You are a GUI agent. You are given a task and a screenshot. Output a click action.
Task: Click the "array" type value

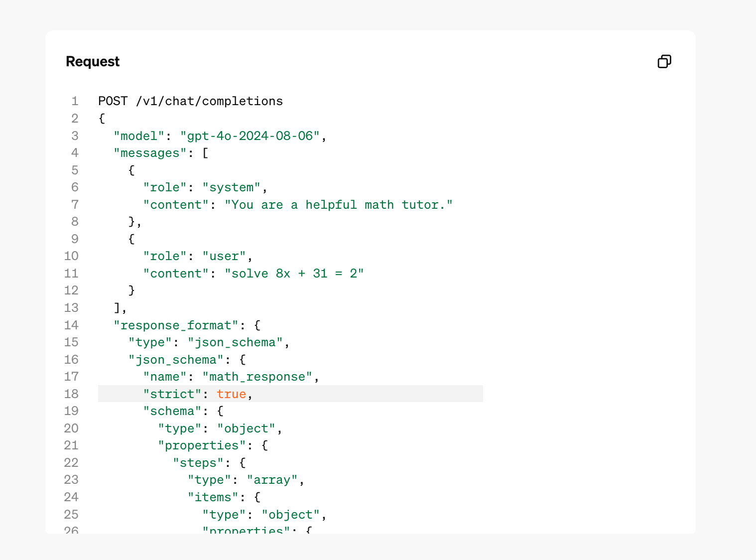click(272, 480)
